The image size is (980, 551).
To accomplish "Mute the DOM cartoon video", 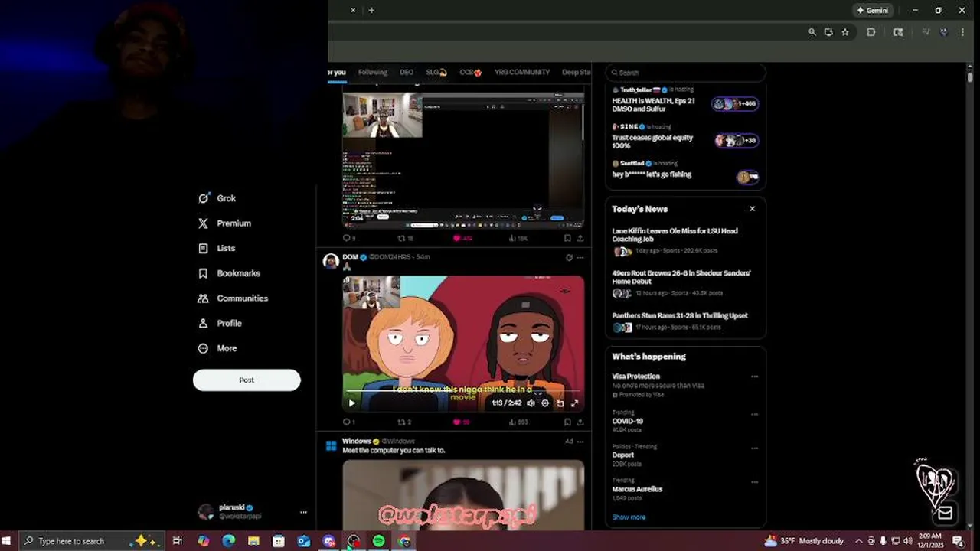I will [531, 403].
